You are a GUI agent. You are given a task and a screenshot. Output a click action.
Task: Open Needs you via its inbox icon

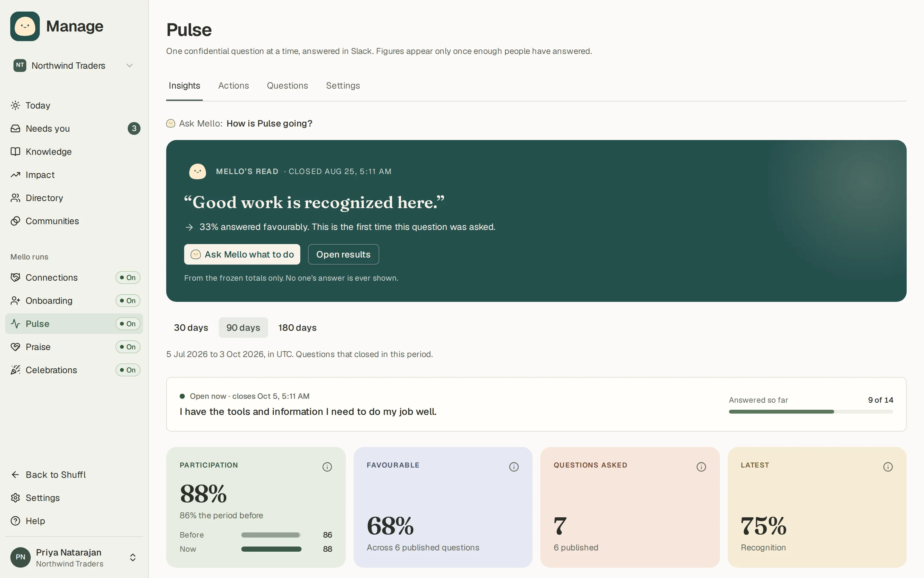pos(15,128)
